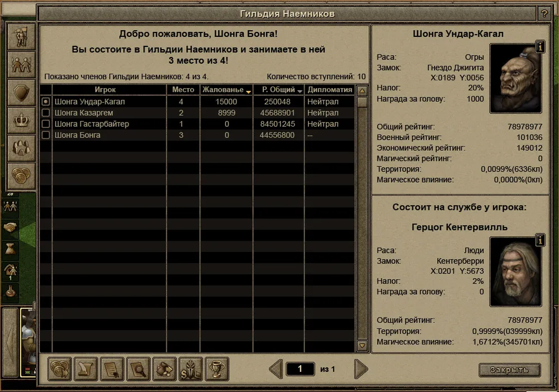Open the knight with banner sidebar icon
The image size is (559, 392).
pos(21,37)
